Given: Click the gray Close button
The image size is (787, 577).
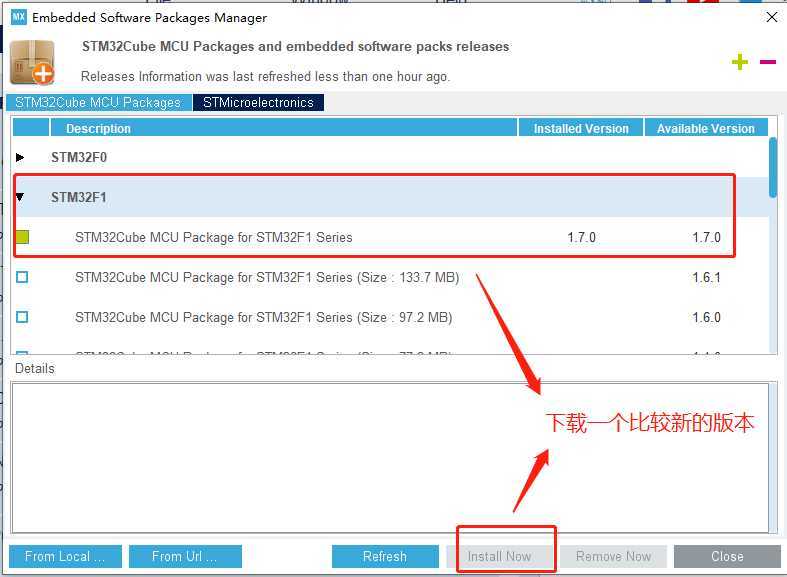Looking at the screenshot, I should [x=727, y=556].
